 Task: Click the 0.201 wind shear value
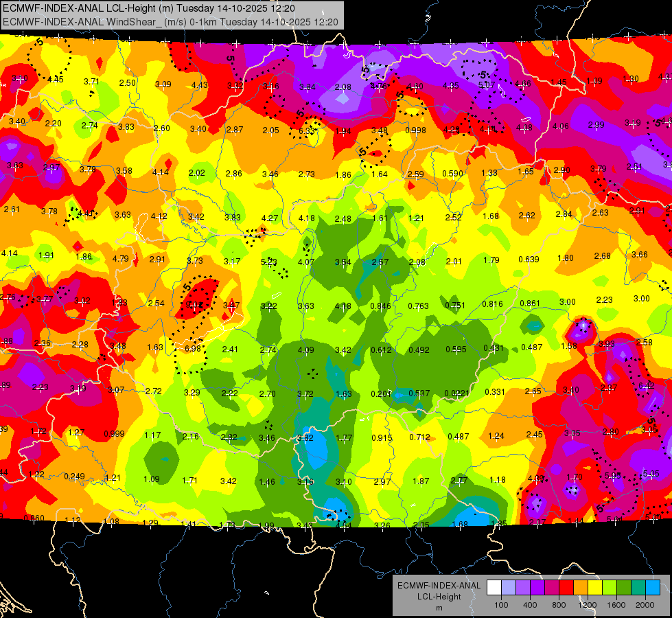[381, 393]
